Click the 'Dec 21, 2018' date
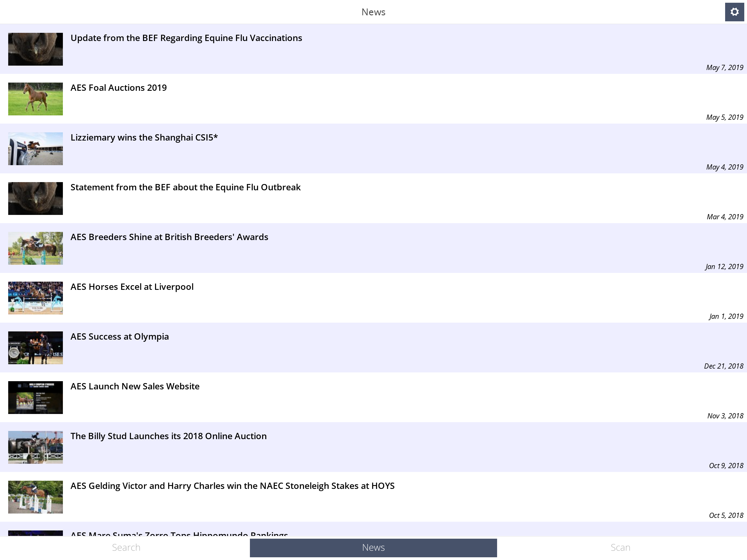747x560 pixels. tap(724, 366)
